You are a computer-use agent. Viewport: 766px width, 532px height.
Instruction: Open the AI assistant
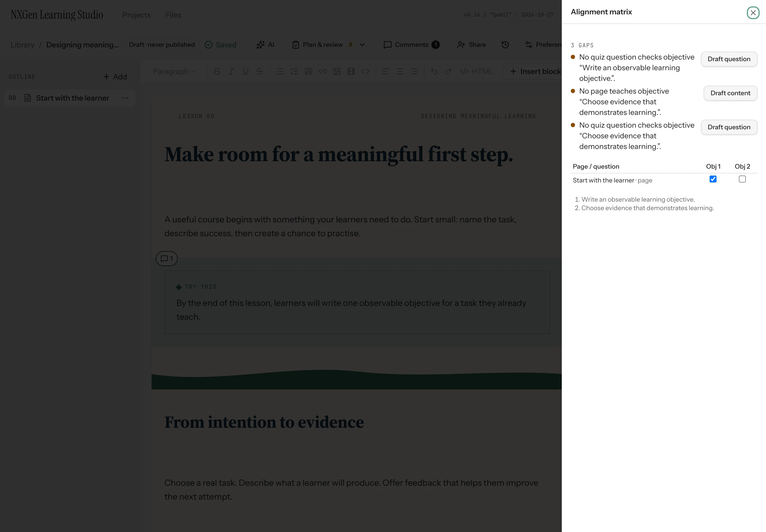coord(266,45)
